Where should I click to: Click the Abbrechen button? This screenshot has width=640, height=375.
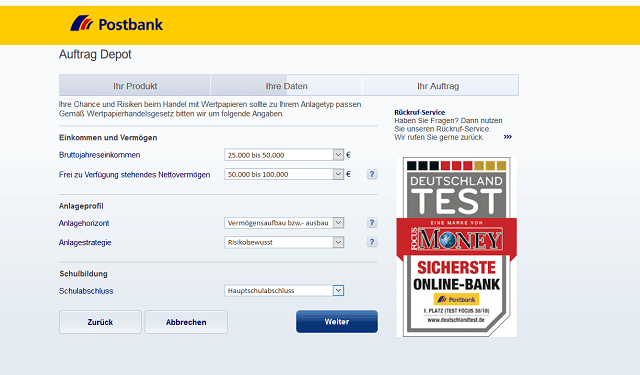186,322
